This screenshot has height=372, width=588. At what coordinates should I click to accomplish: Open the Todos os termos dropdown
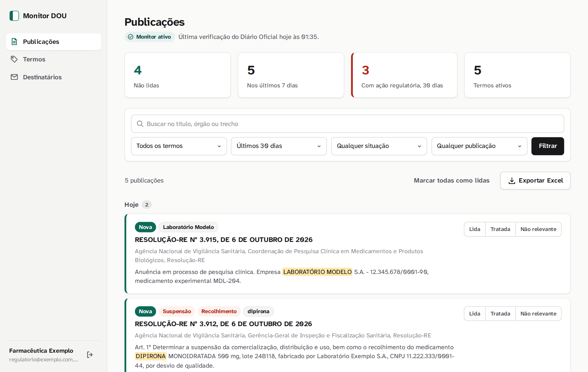point(179,146)
